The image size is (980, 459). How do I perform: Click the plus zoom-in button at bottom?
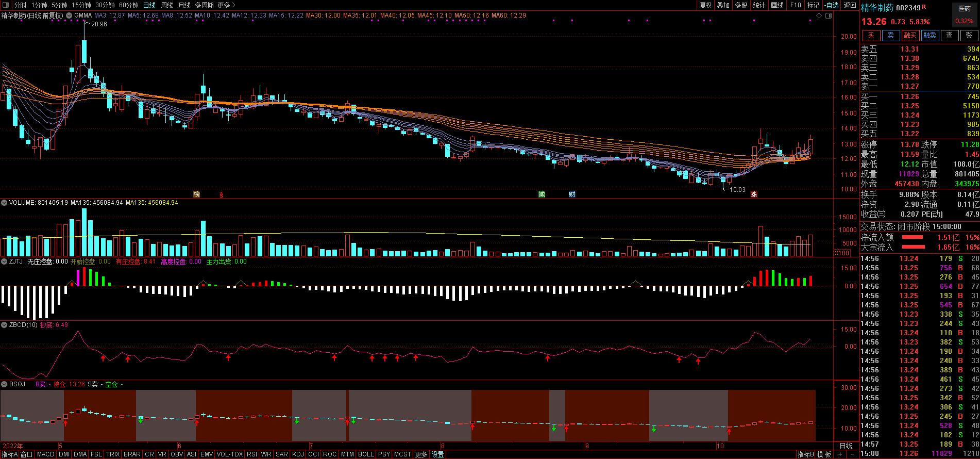pos(840,454)
